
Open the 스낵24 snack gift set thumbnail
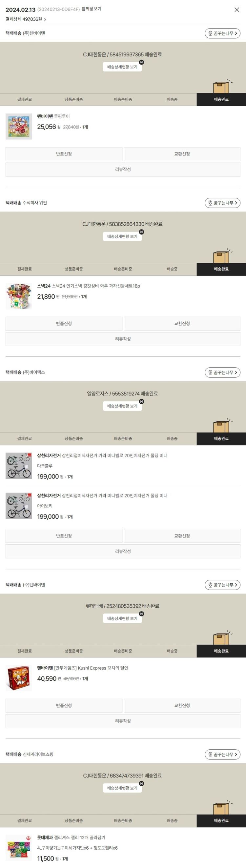19,296
